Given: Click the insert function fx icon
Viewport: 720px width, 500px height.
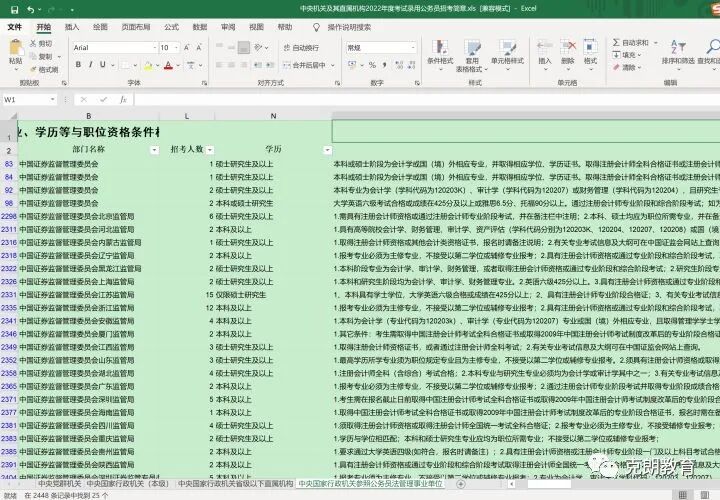Looking at the screenshot, I should coord(123,100).
